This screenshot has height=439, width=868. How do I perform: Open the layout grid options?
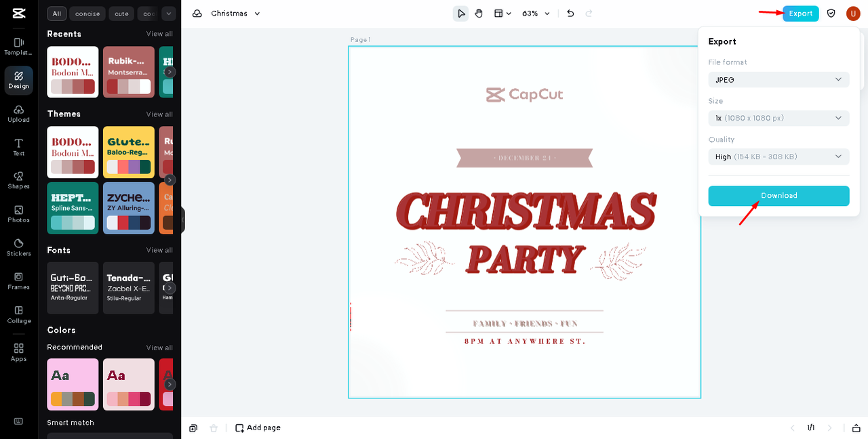click(x=502, y=14)
